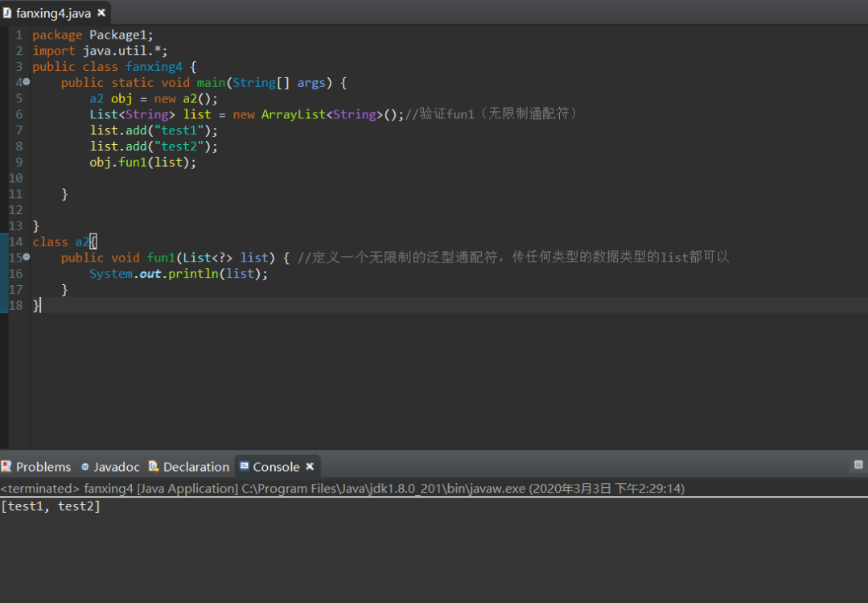This screenshot has width=868, height=603.
Task: Click the import java.util.* line
Action: [100, 51]
